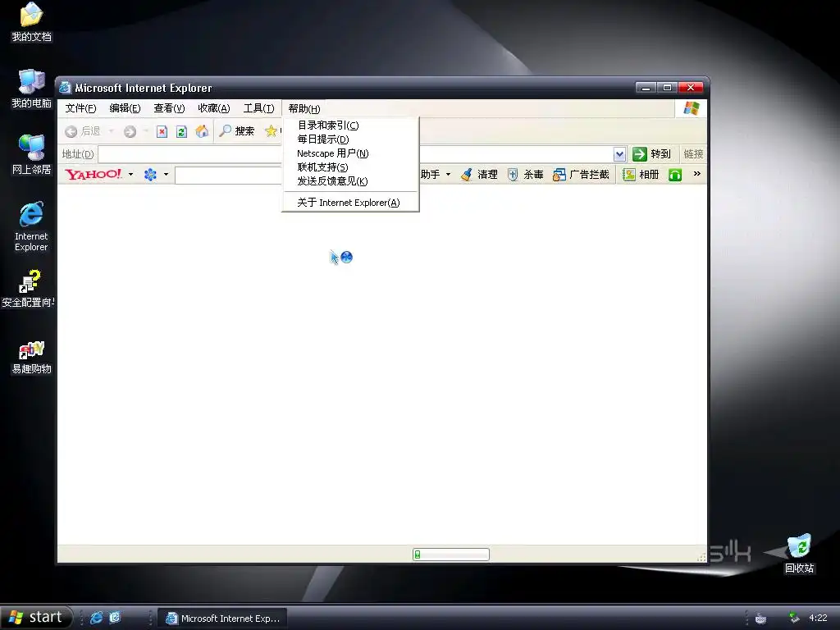
Task: Click the green 转到 Go arrow
Action: (x=640, y=154)
